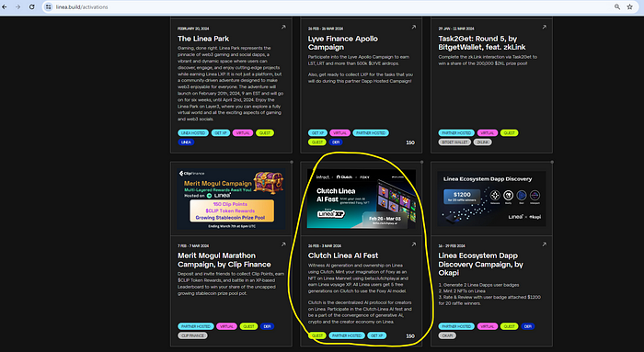Viewport: 644px width, 352px height.
Task: Reload the linea.build page
Action: (x=31, y=7)
